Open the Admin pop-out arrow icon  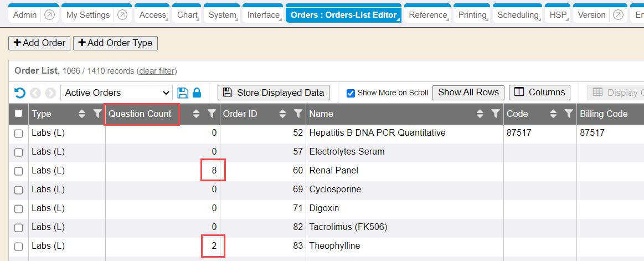click(49, 15)
